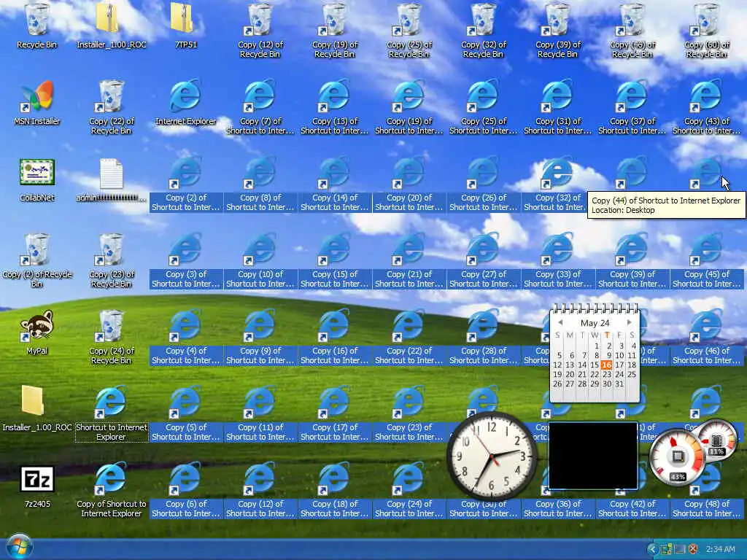Click Copy (60) of Recycle Bin
Image resolution: width=747 pixels, height=560 pixels.
(x=706, y=31)
